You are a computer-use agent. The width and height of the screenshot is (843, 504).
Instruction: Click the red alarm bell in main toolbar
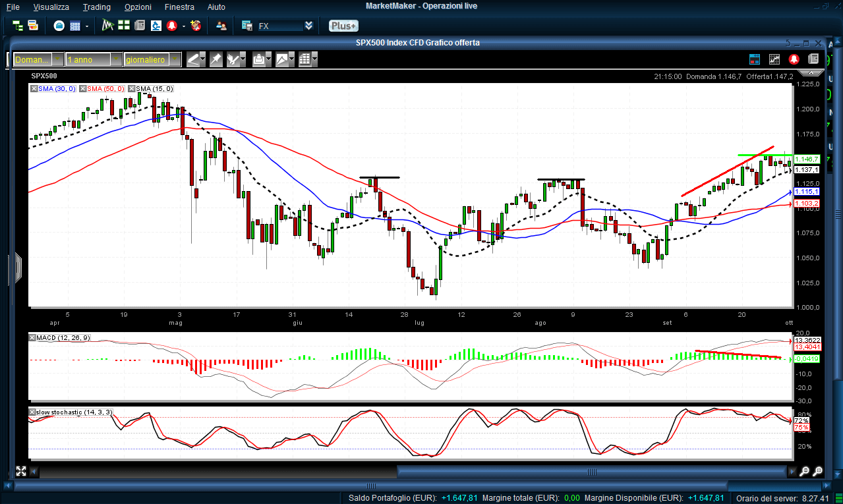172,26
